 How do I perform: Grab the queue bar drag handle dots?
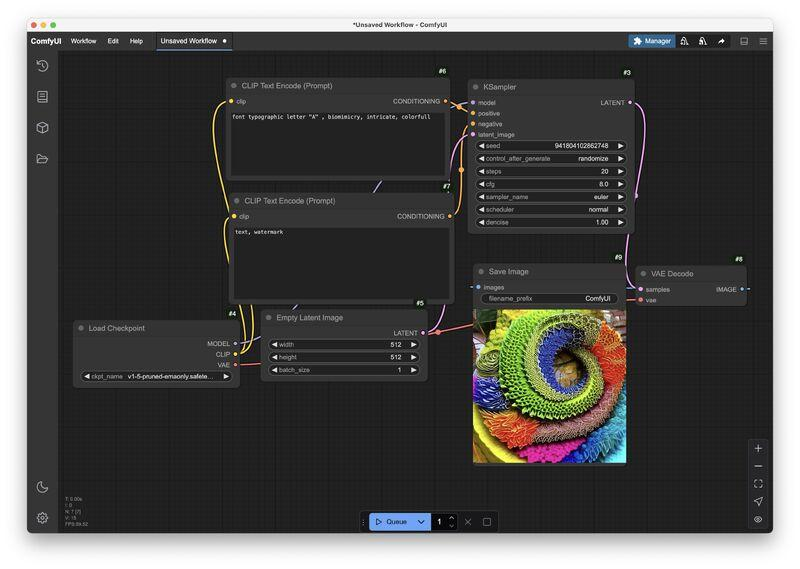tap(364, 522)
